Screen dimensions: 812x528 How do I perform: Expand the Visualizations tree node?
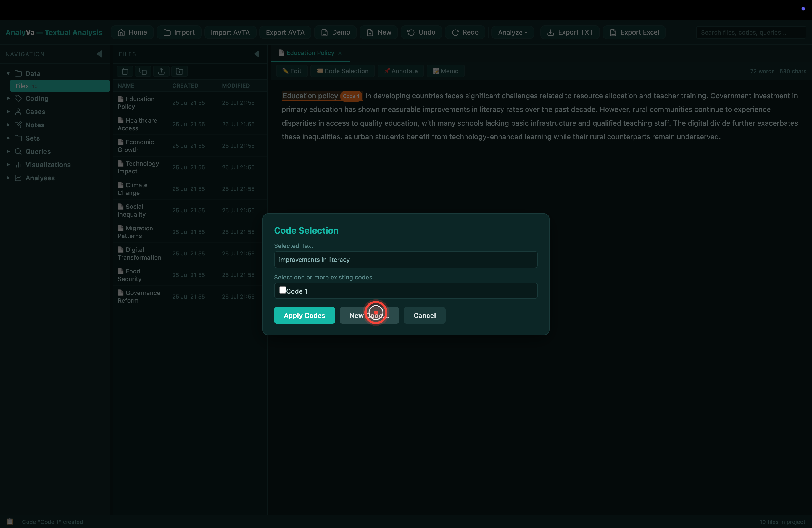tap(8, 165)
